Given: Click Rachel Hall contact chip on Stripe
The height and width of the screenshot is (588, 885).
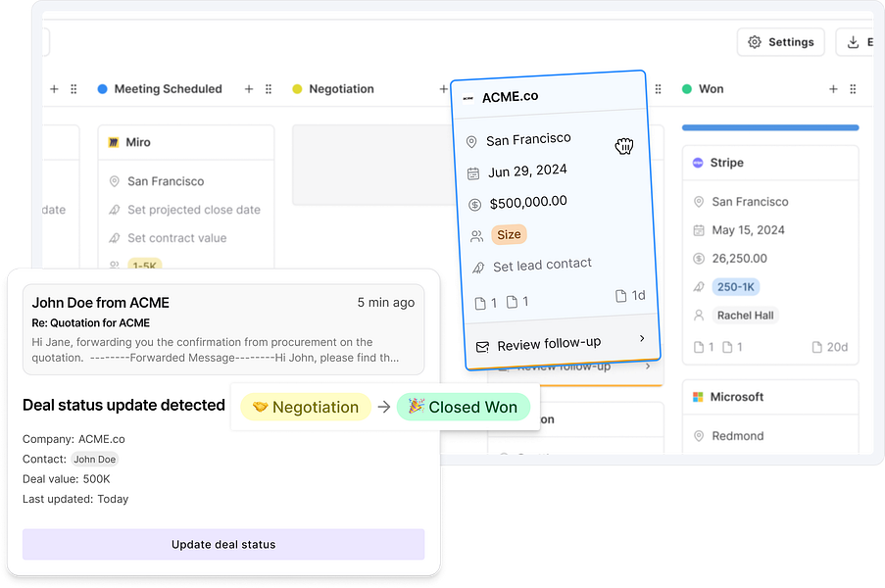Looking at the screenshot, I should pos(746,316).
